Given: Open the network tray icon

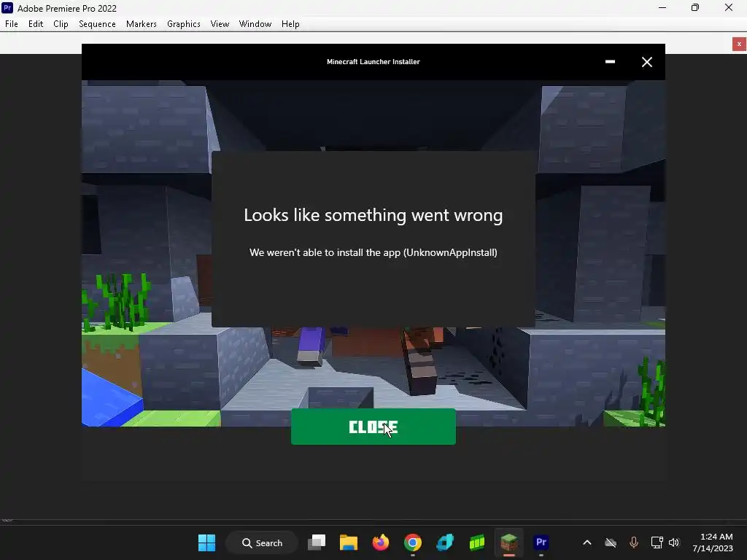Looking at the screenshot, I should [x=657, y=542].
